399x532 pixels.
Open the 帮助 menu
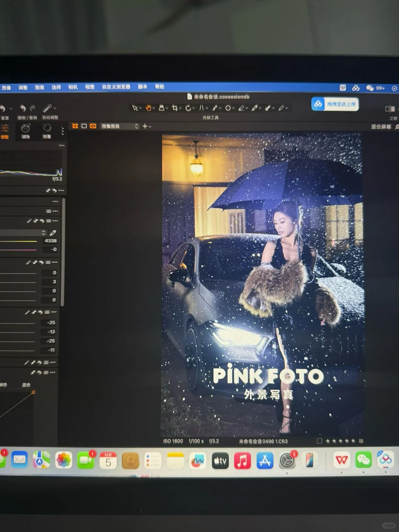tap(160, 87)
